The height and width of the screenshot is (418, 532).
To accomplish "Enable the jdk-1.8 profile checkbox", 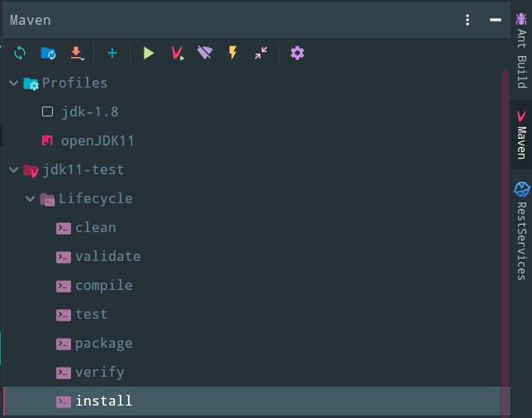I will [47, 112].
